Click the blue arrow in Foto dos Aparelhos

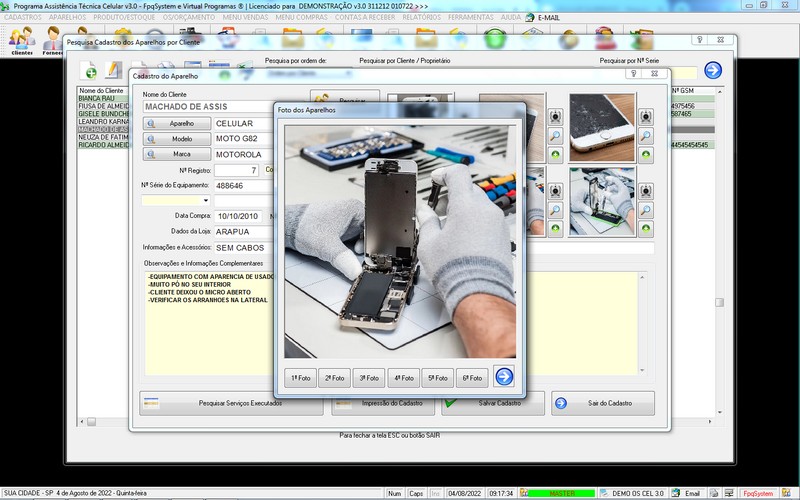click(x=504, y=377)
